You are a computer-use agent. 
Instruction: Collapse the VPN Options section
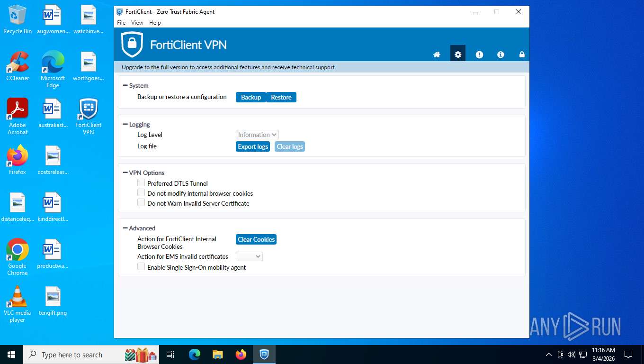coord(125,173)
